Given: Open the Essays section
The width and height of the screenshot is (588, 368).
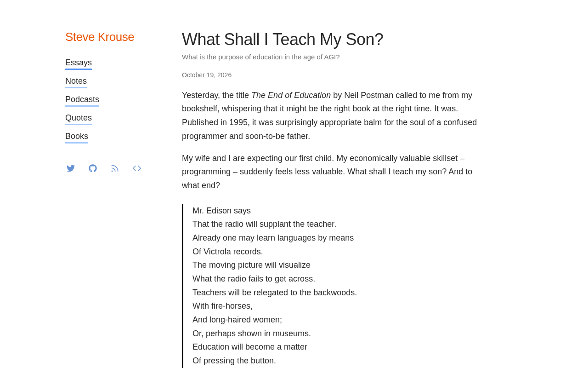Looking at the screenshot, I should coord(79,63).
